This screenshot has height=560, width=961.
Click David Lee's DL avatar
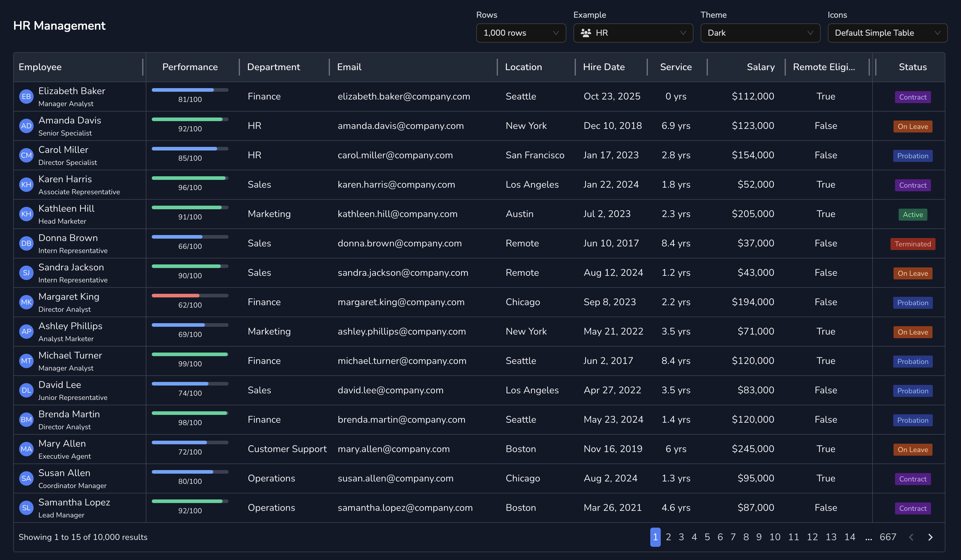26,390
